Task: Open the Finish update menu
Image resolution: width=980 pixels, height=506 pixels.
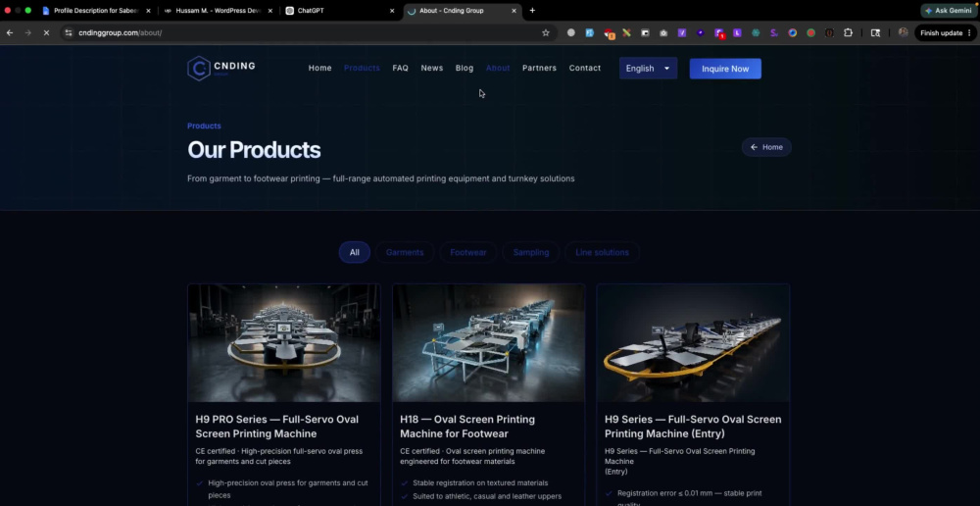Action: click(x=946, y=32)
